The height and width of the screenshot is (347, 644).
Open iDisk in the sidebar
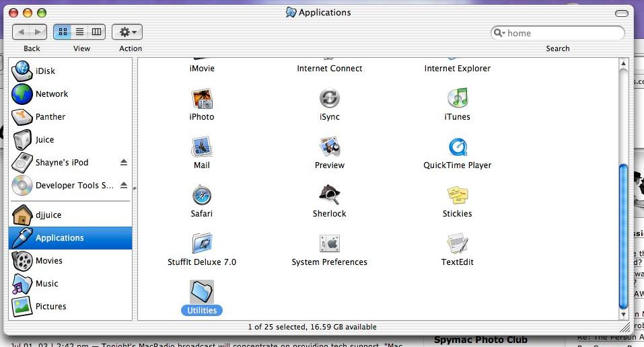click(x=71, y=71)
